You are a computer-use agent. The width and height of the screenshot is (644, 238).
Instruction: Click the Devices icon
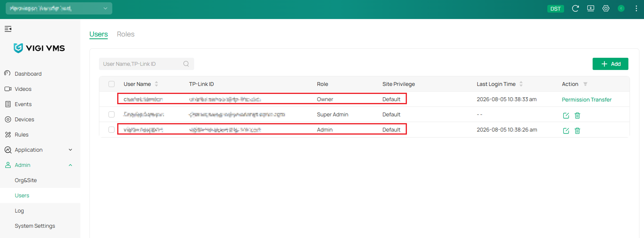point(8,119)
